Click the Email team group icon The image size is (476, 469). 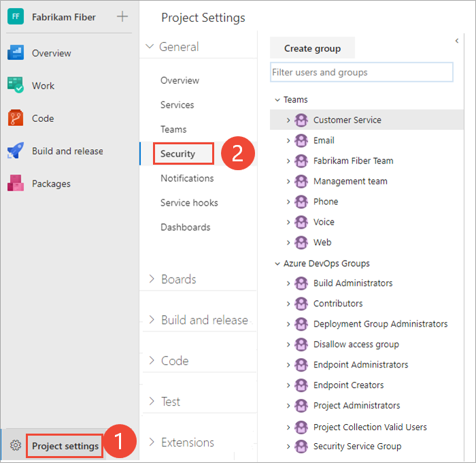(x=301, y=140)
